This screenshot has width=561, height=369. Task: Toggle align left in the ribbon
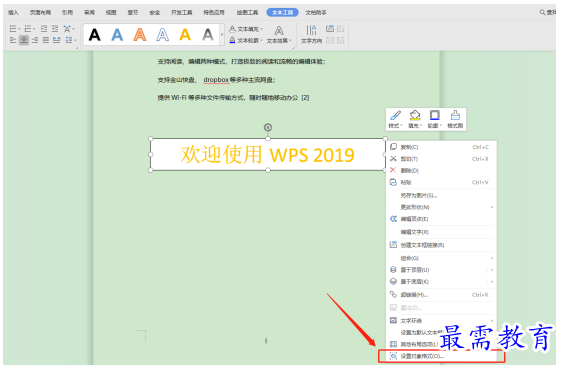pos(13,40)
